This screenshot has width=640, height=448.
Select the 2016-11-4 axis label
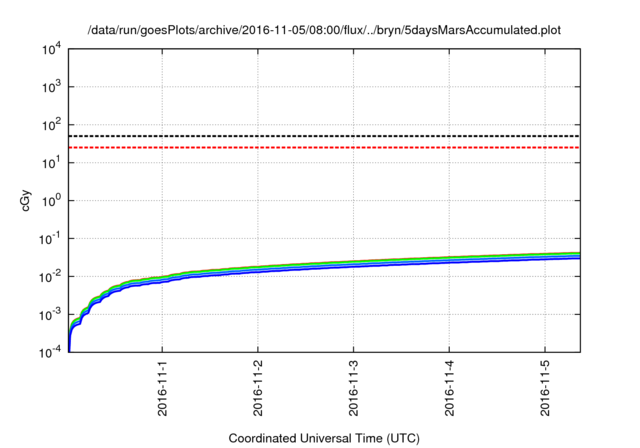(449, 388)
